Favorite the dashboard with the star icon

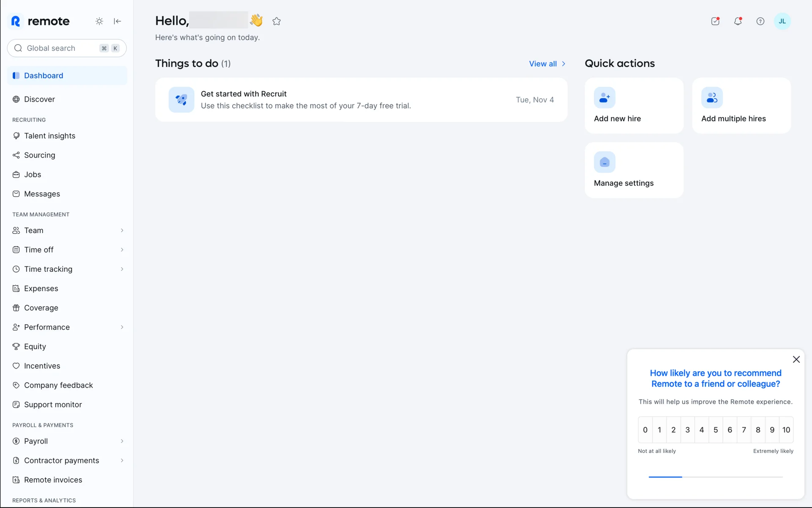pyautogui.click(x=277, y=21)
